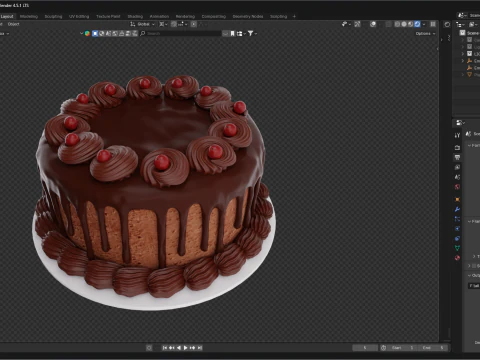Open the View Layer properties tab
480x360 pixels.
click(x=457, y=167)
